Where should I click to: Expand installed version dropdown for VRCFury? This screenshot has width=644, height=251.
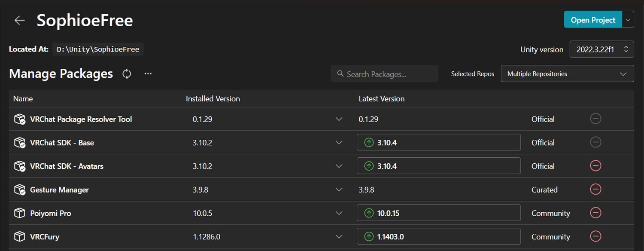[x=339, y=237]
